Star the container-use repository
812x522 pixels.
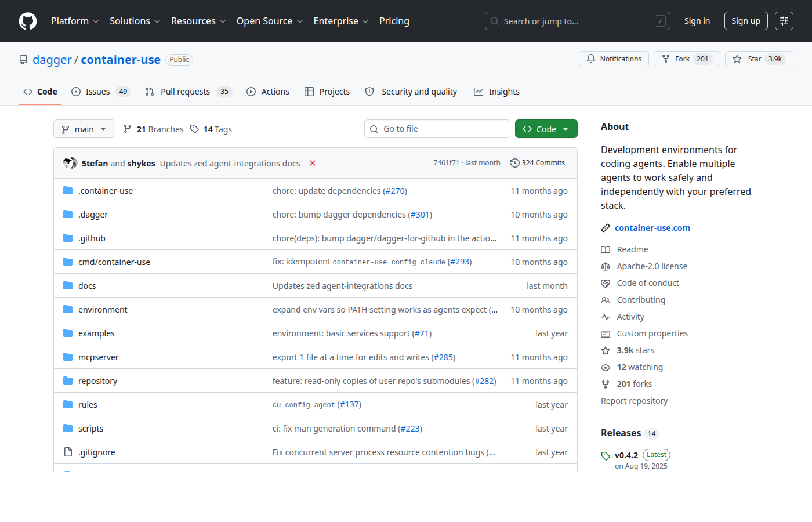[759, 59]
